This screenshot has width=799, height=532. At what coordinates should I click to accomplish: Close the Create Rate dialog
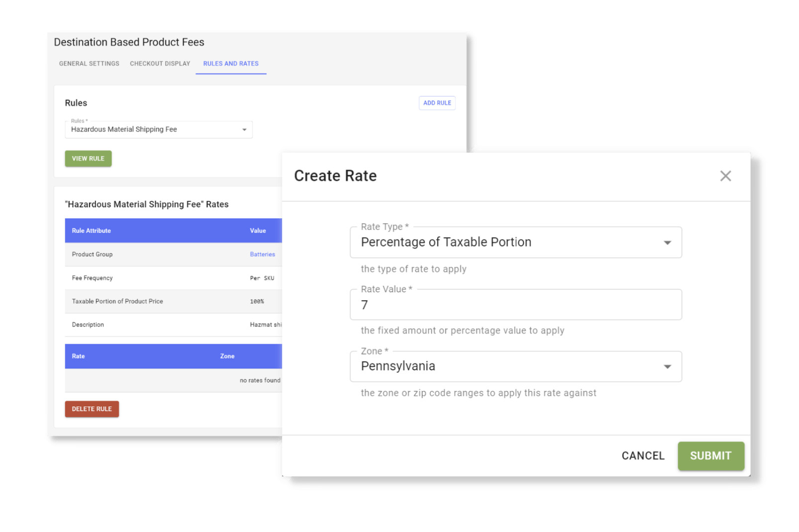click(x=725, y=176)
